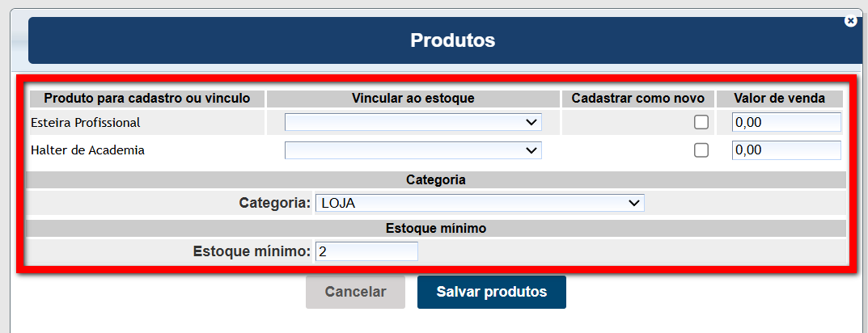This screenshot has height=333, width=868.
Task: Click the gray Categoria section header bar
Action: click(x=435, y=179)
